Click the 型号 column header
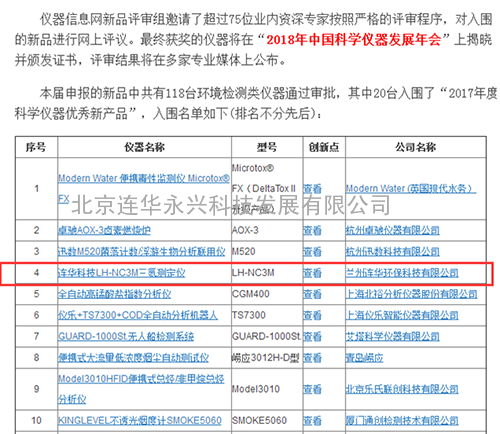This screenshot has height=434, width=500. click(267, 147)
